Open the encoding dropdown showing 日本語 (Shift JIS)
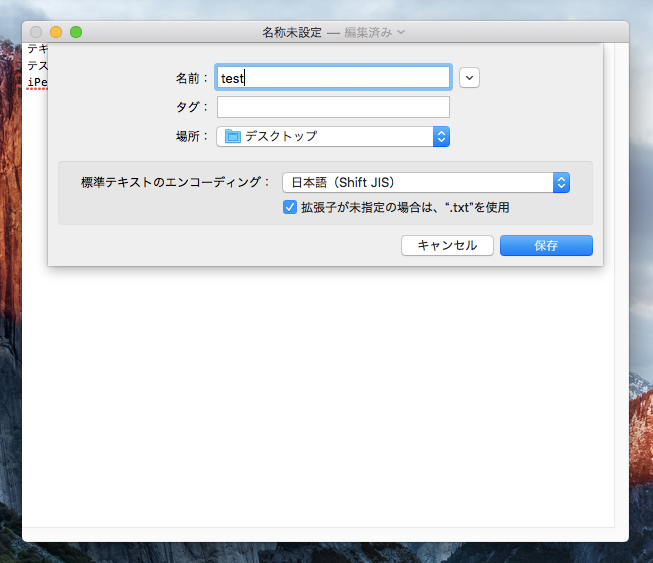Image resolution: width=653 pixels, height=563 pixels. [x=426, y=182]
